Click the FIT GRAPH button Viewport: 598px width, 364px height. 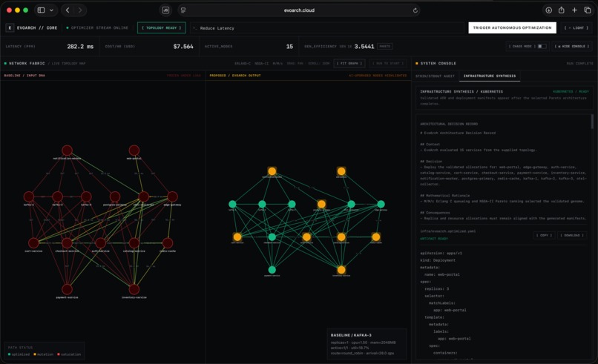(349, 63)
